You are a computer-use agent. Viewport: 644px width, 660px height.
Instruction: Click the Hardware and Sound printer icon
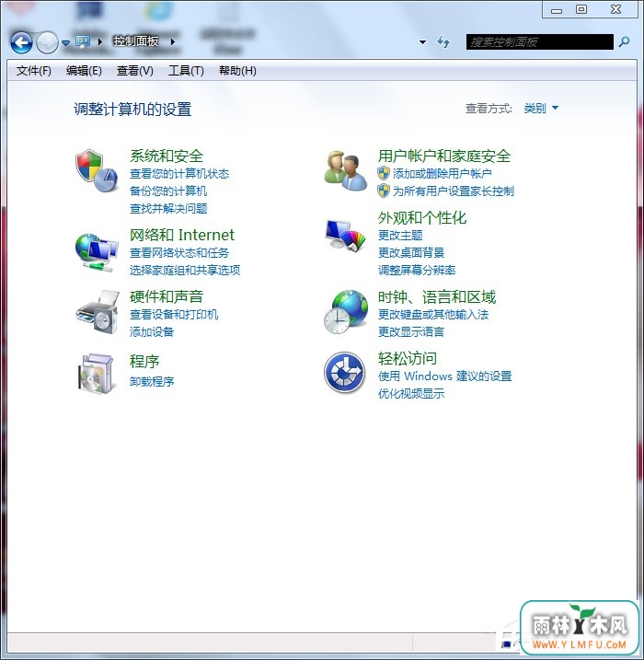click(98, 312)
